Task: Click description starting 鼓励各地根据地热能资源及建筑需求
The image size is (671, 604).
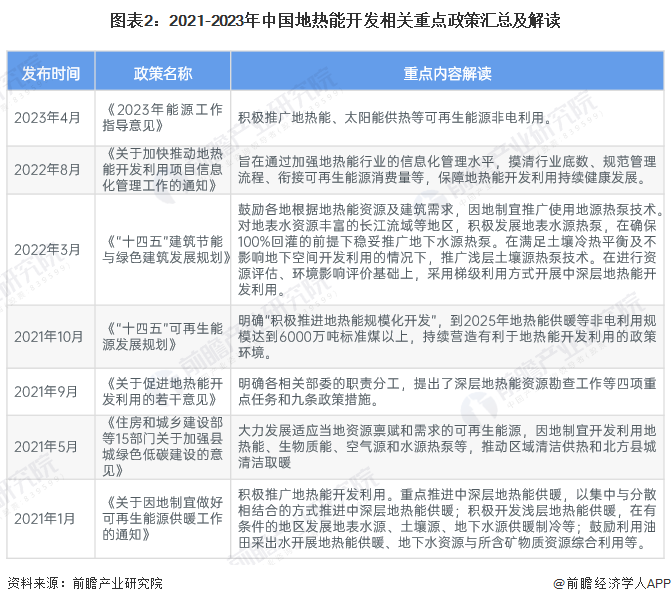Action: tap(449, 250)
